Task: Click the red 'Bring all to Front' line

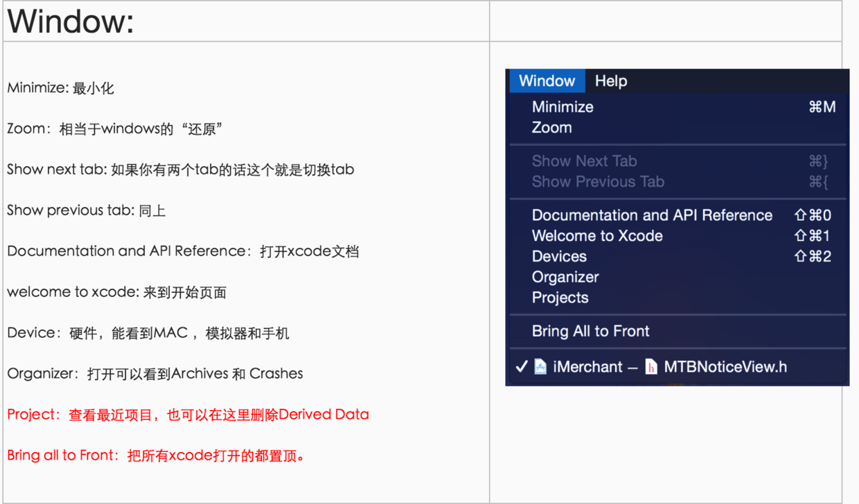Action: point(157,456)
